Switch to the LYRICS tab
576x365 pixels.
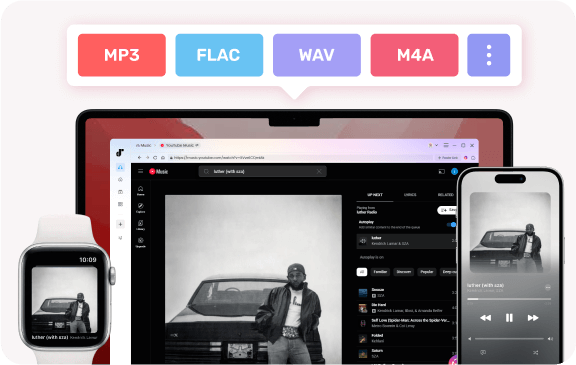click(x=410, y=195)
